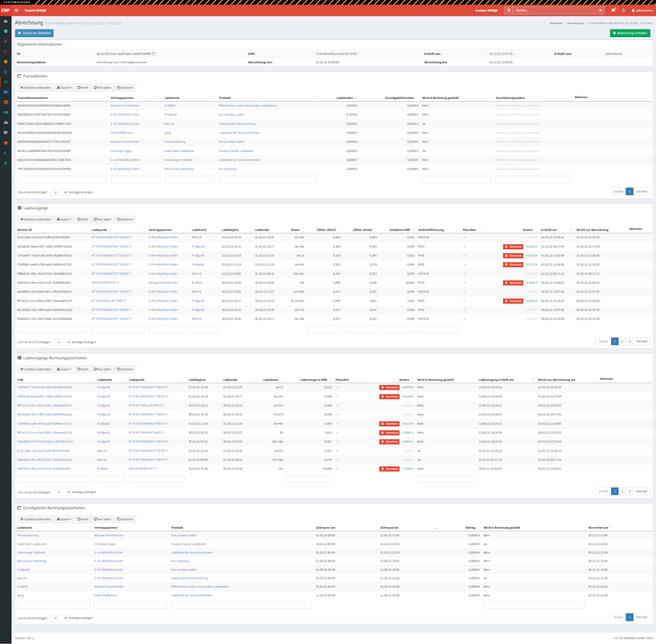Screen dimensions: 656x644
Task: Click Kopieren in Grundgebühr-Rechnungspositionen toolbar
Action: tap(125, 519)
